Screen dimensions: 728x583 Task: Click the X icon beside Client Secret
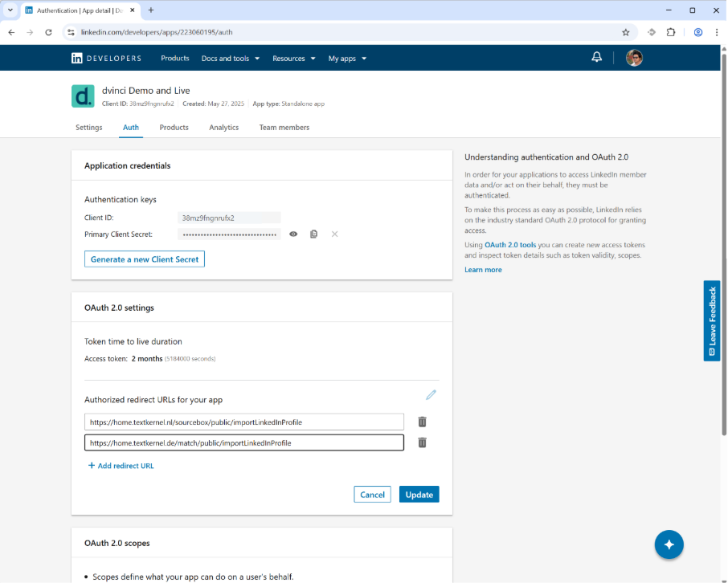coord(335,234)
